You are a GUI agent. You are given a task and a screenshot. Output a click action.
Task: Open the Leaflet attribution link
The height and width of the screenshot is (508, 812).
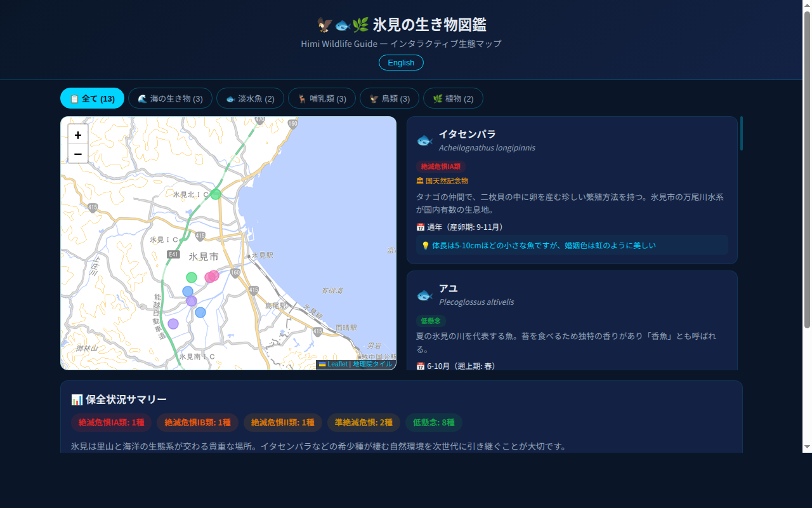[x=336, y=364]
